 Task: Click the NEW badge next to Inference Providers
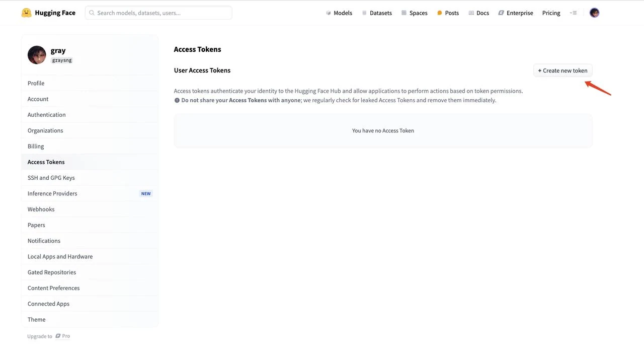146,193
